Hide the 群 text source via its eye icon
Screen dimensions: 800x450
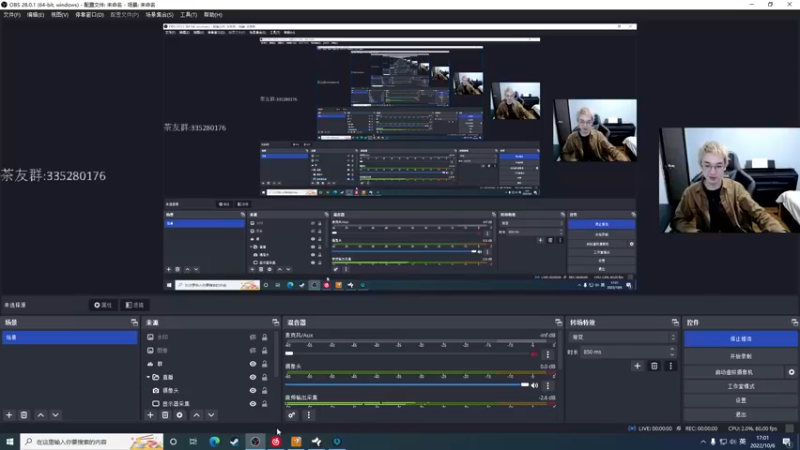[x=253, y=364]
